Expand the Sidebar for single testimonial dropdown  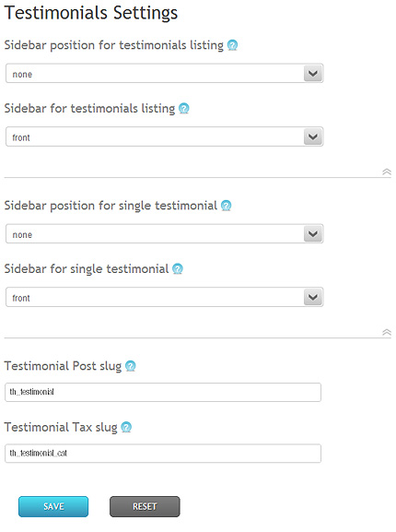[165, 297]
